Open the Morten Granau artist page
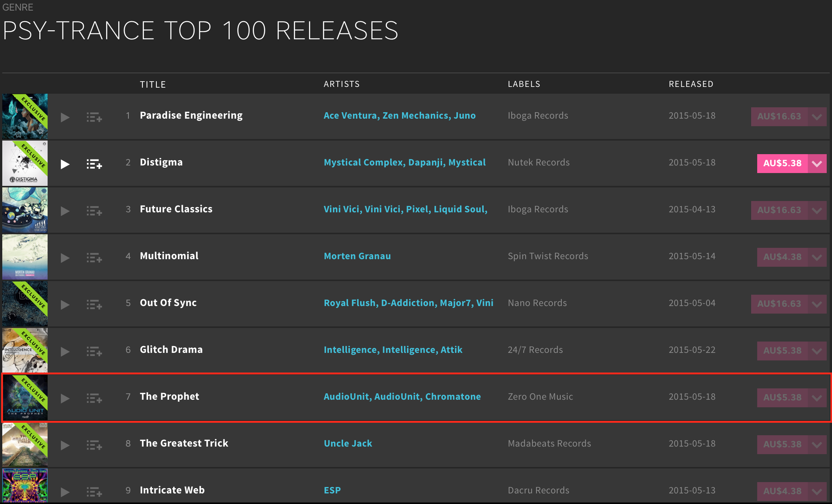The width and height of the screenshot is (832, 504). click(357, 256)
